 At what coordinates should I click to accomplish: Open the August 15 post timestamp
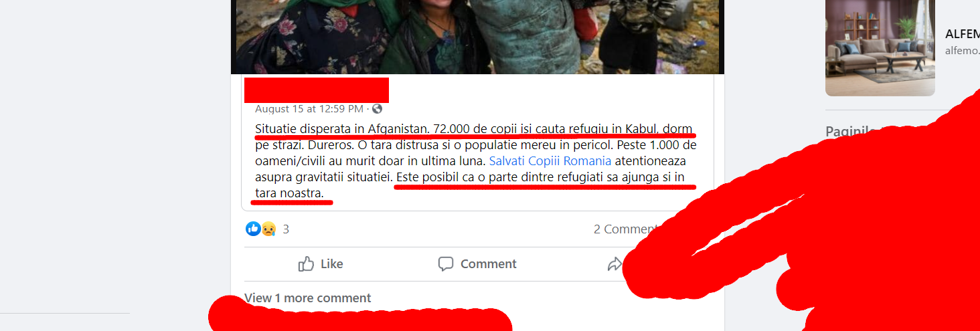(x=309, y=108)
